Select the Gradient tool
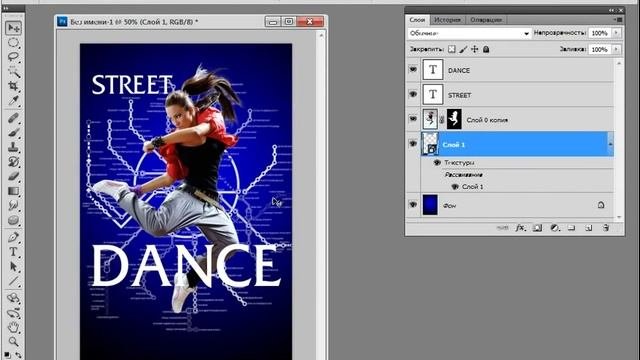Image resolution: width=640 pixels, height=360 pixels. (13, 191)
